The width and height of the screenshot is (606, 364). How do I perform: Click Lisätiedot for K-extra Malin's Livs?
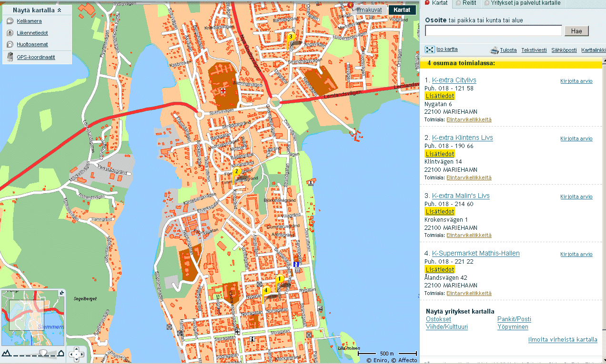440,212
